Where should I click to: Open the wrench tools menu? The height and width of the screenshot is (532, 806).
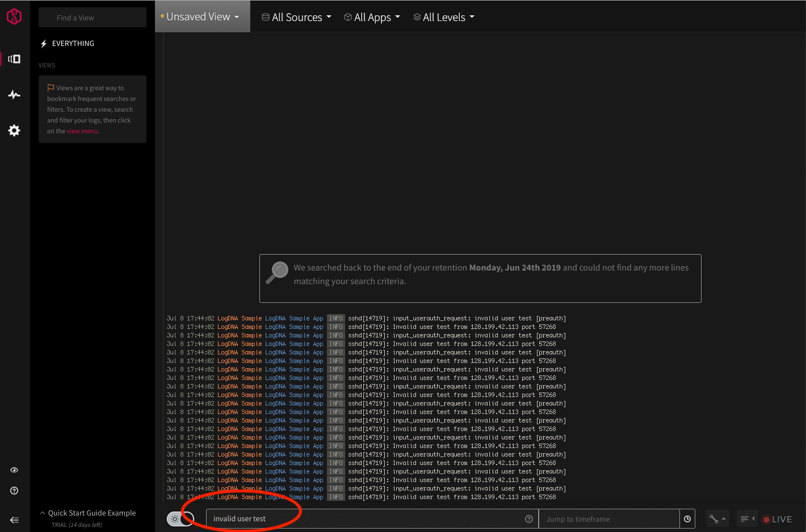tap(717, 519)
